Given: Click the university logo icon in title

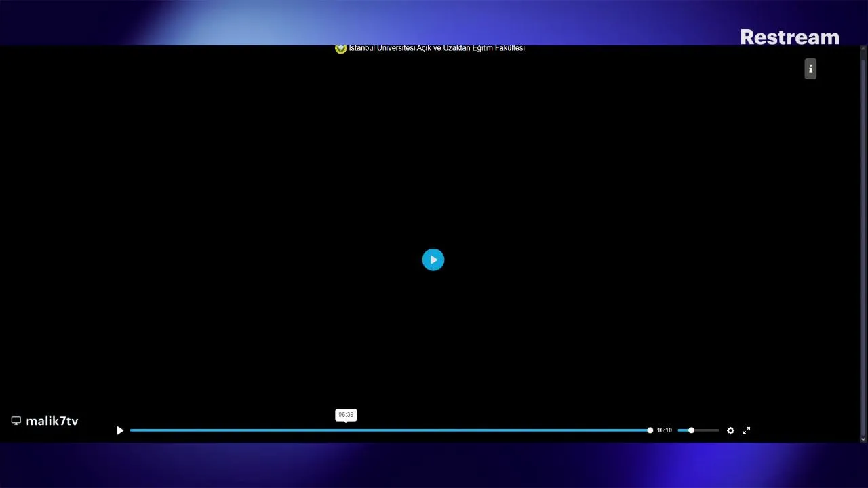Looking at the screenshot, I should coord(340,48).
